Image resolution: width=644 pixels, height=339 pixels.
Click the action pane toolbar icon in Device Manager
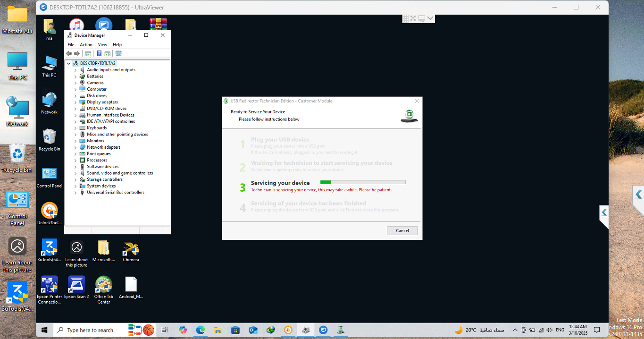coord(108,53)
